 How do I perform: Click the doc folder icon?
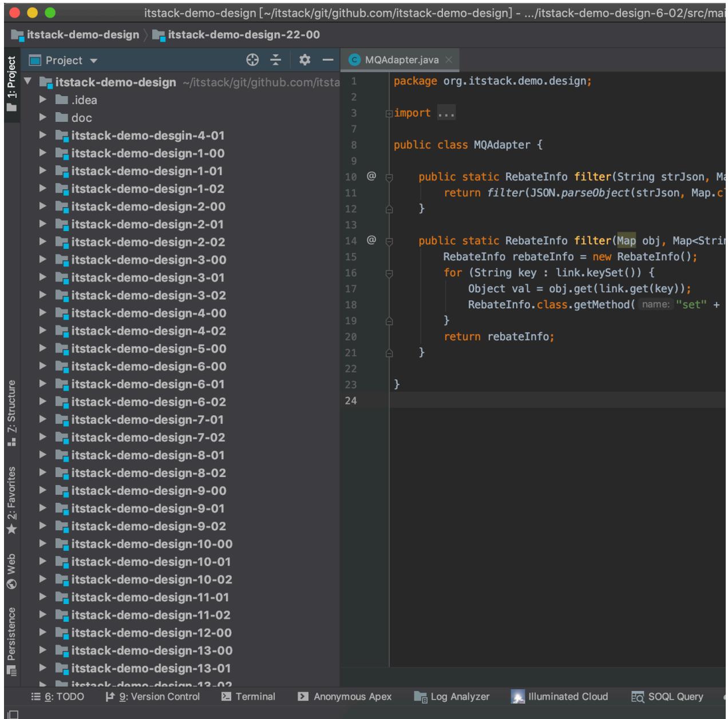(x=62, y=118)
